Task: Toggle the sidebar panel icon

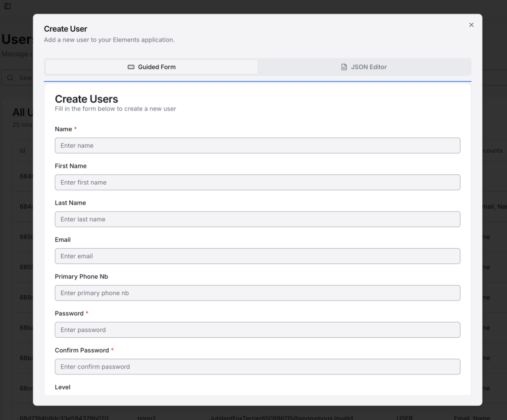Action: coord(7,6)
